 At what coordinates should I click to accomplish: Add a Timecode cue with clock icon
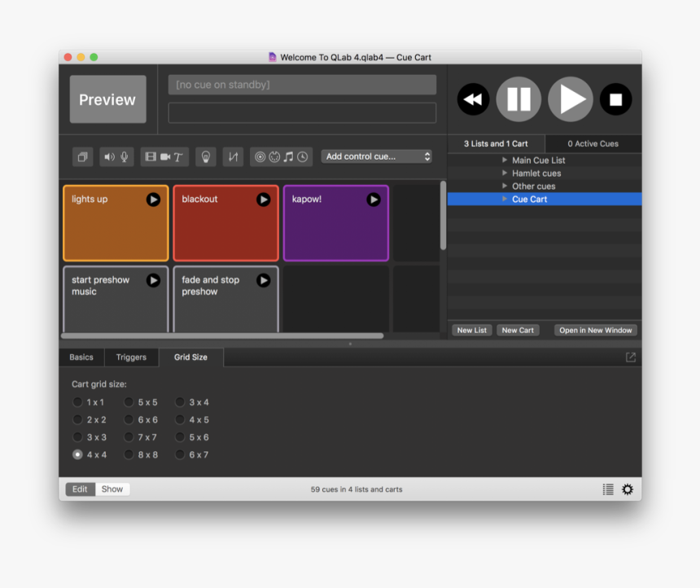click(302, 157)
